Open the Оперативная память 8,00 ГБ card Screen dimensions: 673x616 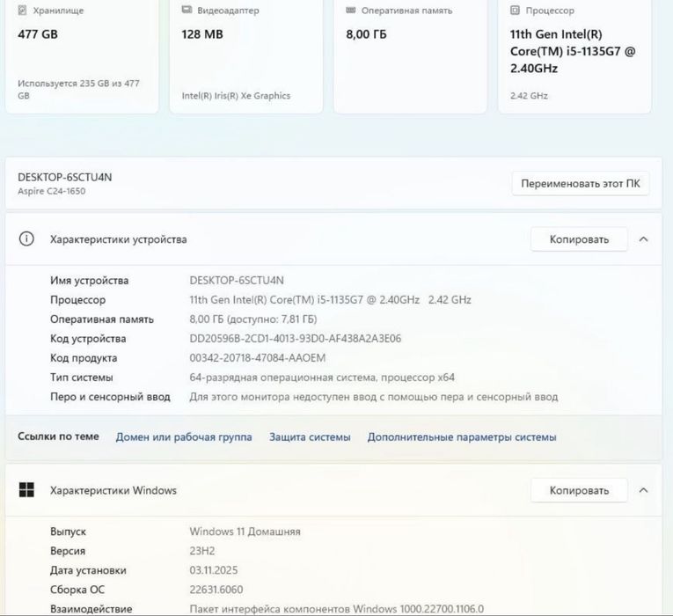410,55
